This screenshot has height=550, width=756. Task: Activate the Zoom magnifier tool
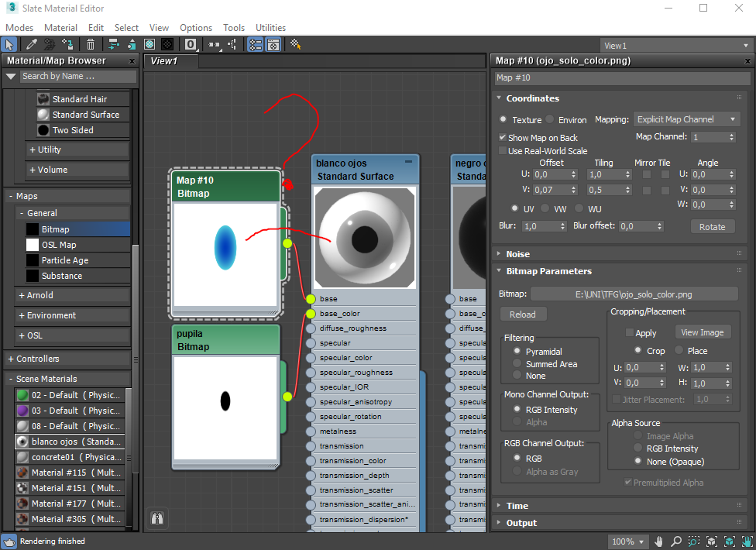676,541
